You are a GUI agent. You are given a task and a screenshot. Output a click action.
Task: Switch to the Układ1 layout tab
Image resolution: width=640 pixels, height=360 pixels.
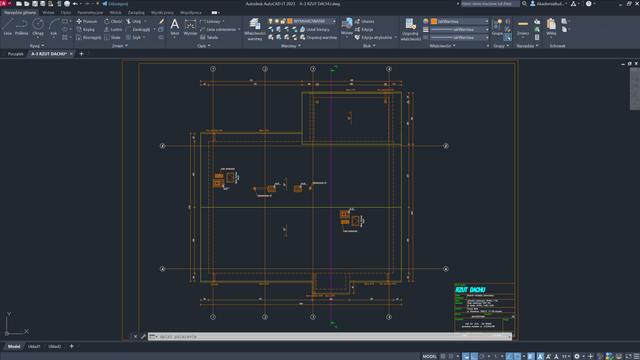34,347
